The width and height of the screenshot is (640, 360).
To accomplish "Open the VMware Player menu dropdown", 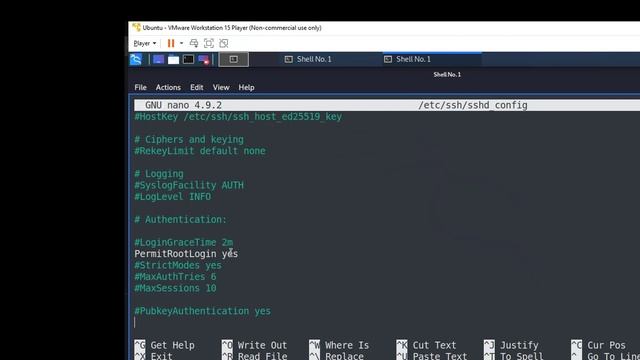I will pyautogui.click(x=144, y=43).
